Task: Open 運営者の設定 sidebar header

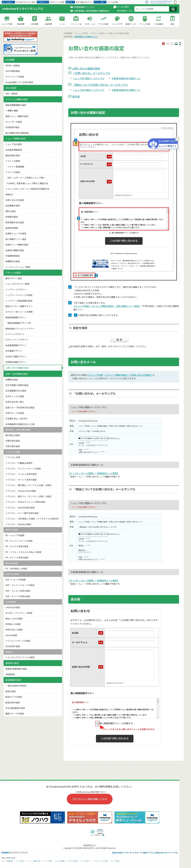Action: [x=33, y=663]
